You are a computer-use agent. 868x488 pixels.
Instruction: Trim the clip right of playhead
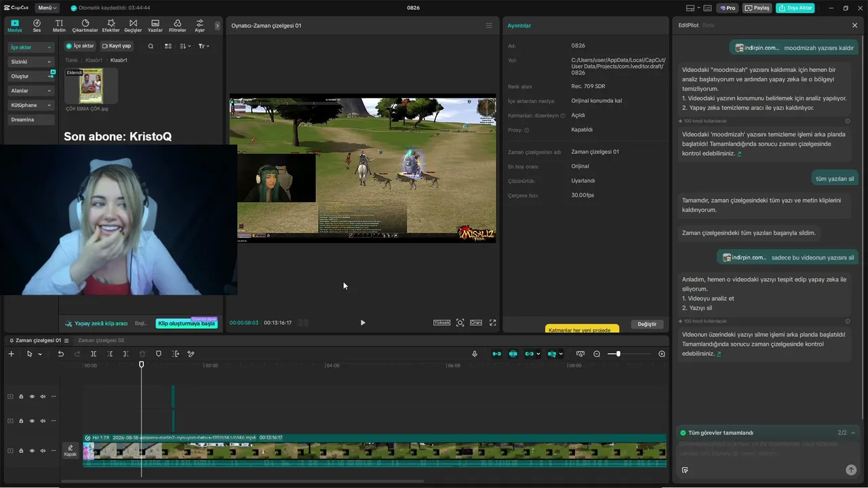point(126,354)
